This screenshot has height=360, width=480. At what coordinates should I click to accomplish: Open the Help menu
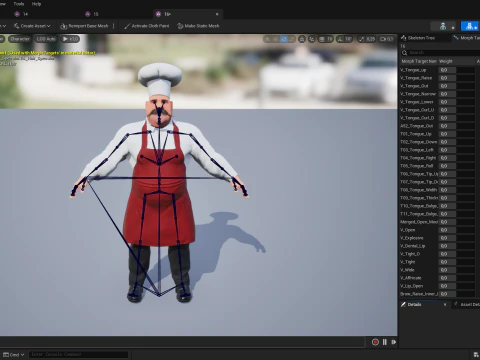(36, 4)
